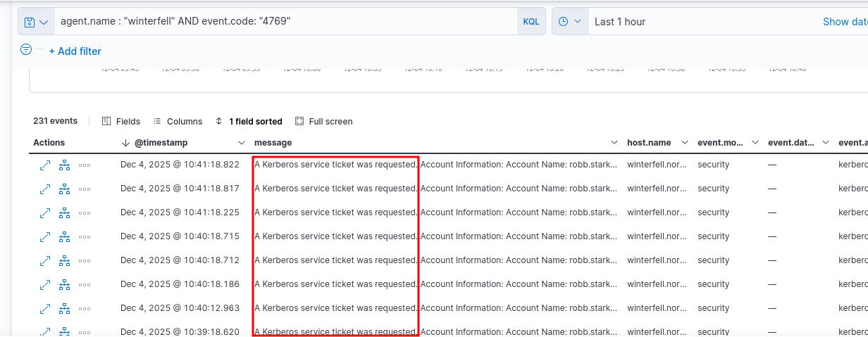Open the 1 field sorted menu
Viewport: 868px width, 337px height.
249,122
